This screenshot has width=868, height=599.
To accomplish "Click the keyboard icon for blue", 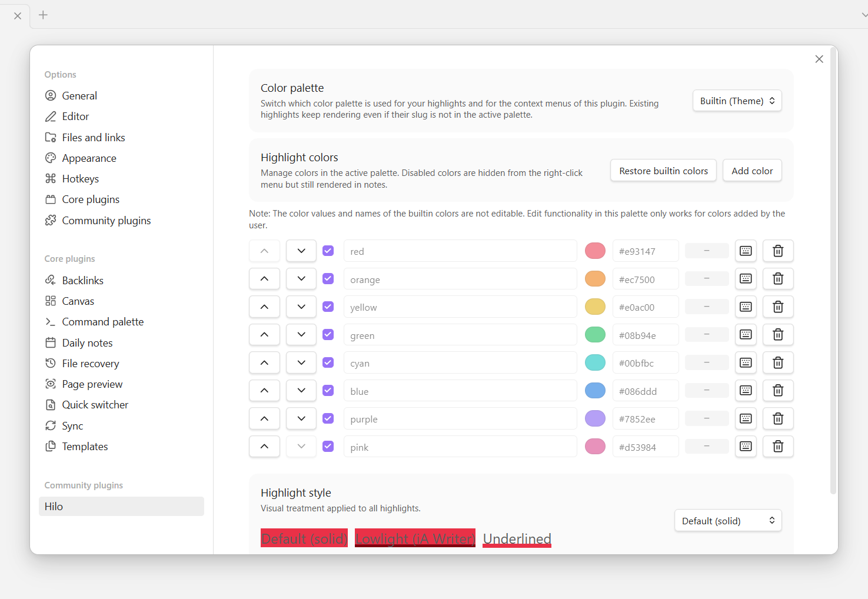I will click(746, 391).
